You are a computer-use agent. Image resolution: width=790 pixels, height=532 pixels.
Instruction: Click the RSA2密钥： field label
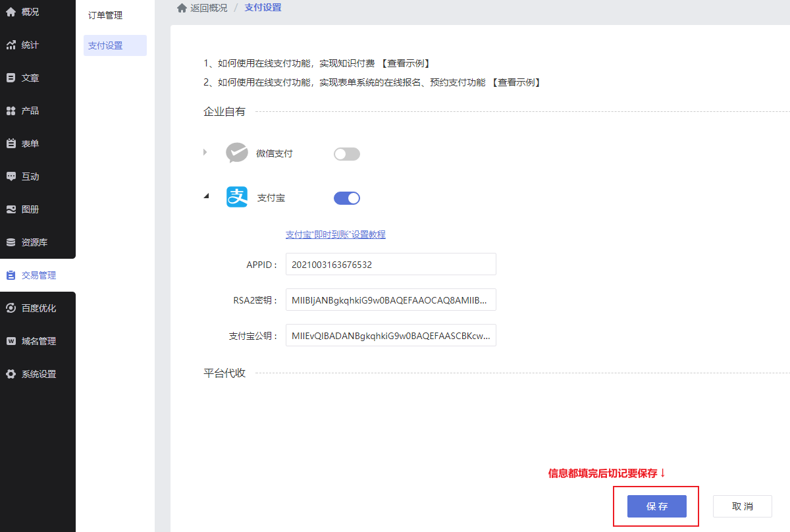tap(256, 300)
